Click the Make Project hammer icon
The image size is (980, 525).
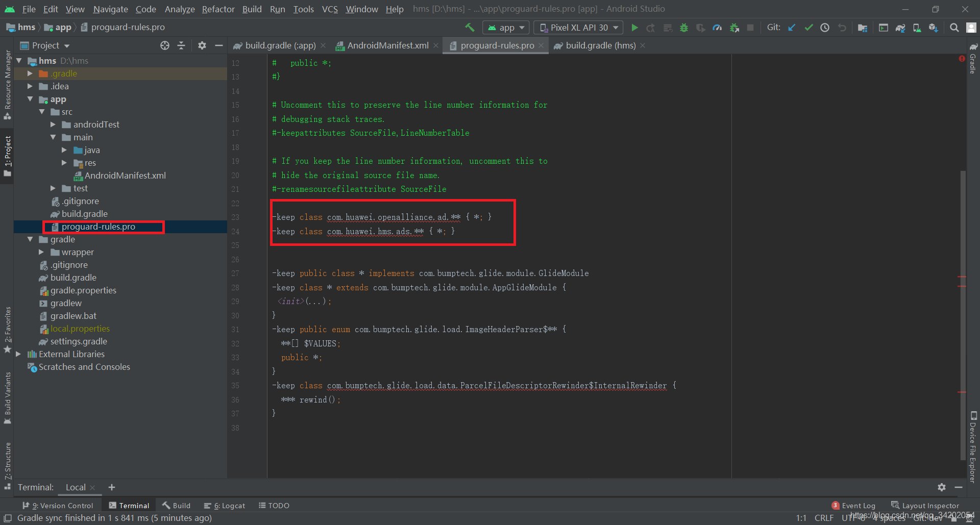click(x=470, y=28)
